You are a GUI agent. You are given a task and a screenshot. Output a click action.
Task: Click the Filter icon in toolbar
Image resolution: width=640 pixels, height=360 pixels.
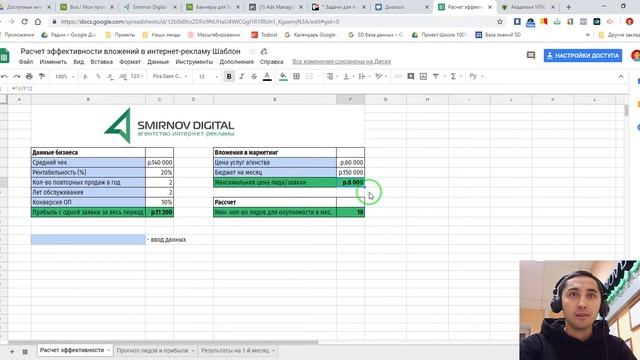pos(436,76)
